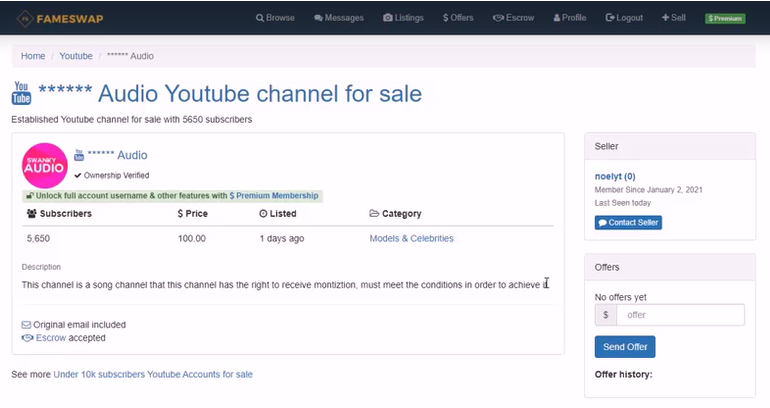Viewport: 770px width, 408px height.
Task: Click the Subscribers people icon
Action: click(32, 214)
